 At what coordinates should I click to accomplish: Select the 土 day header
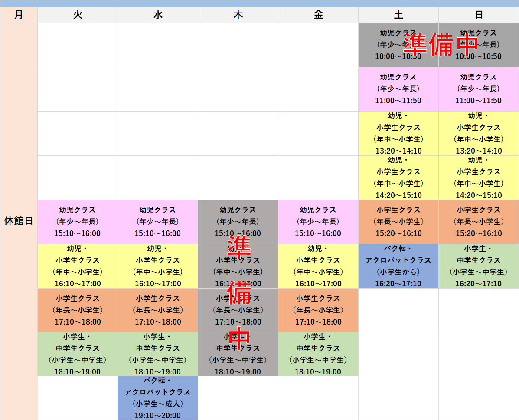(398, 15)
